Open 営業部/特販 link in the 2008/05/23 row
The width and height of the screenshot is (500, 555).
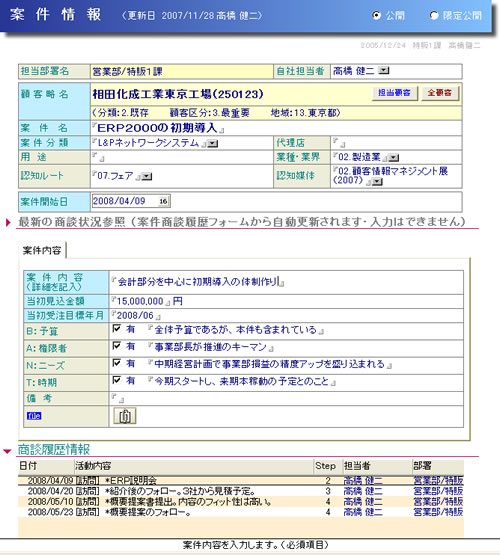[x=438, y=512]
